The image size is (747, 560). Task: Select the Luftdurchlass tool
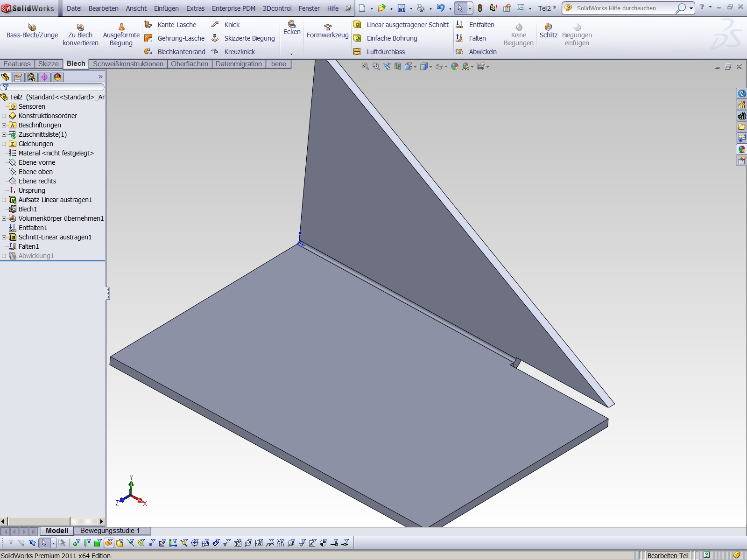click(x=385, y=52)
